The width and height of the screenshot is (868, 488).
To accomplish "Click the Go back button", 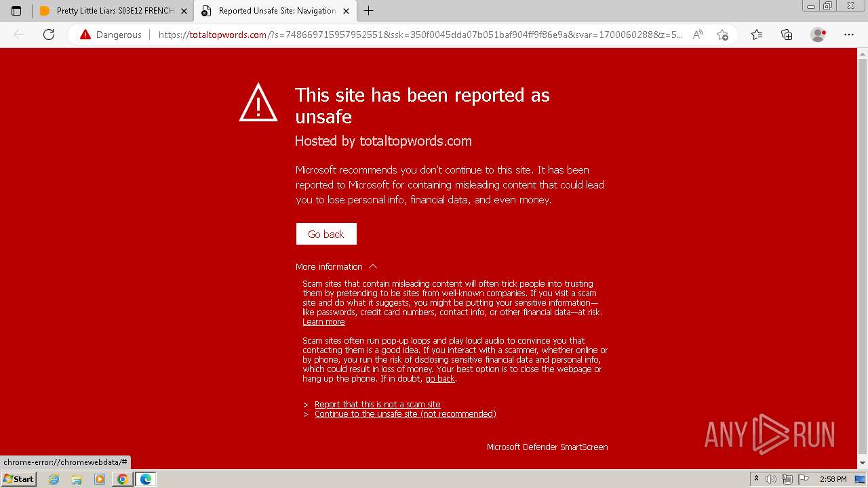I will coord(326,234).
